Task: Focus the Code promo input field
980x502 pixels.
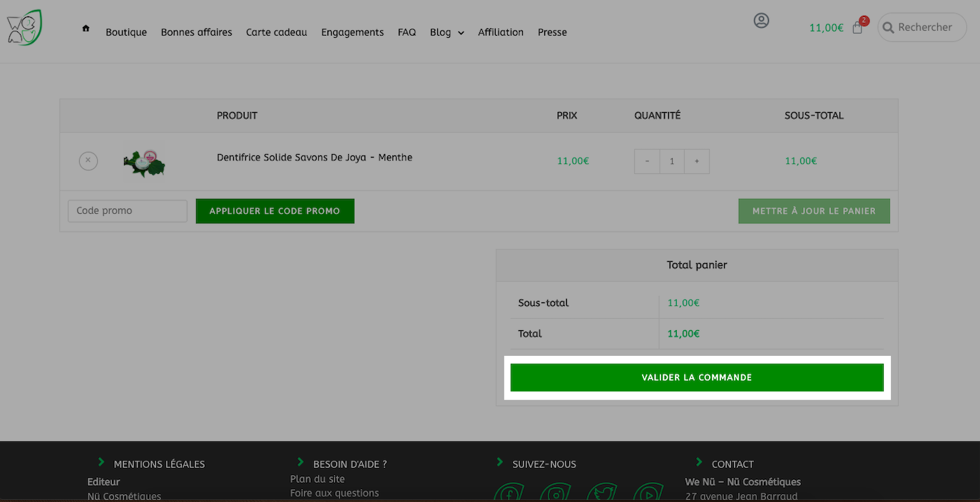Action: pos(128,211)
